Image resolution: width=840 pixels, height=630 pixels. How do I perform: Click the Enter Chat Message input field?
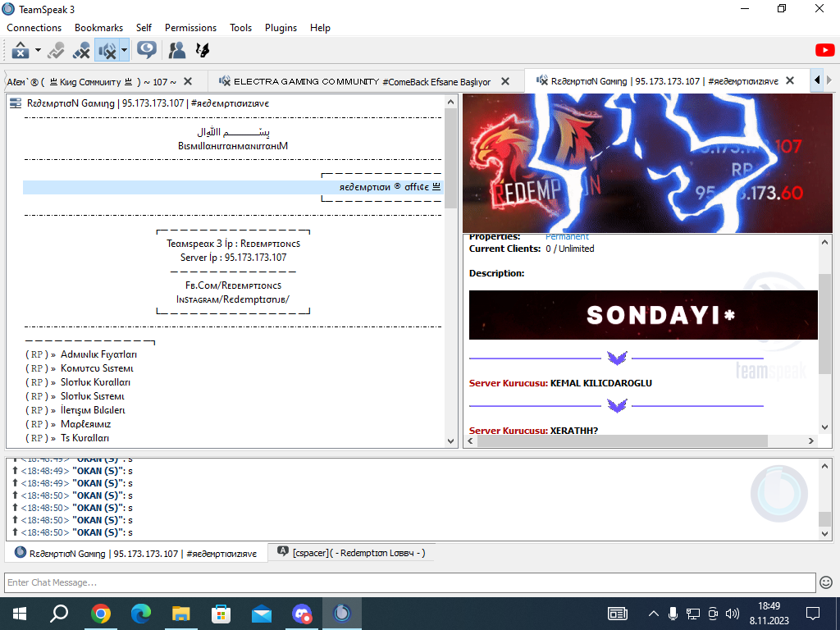(x=410, y=582)
